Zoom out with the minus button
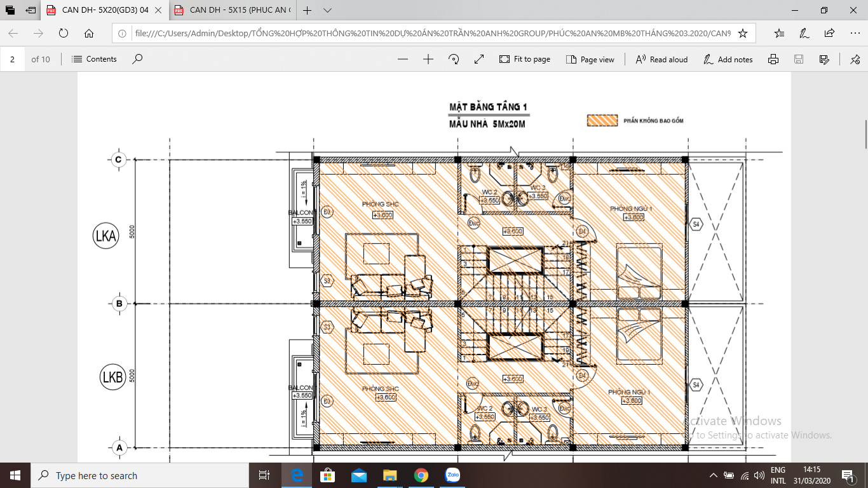The width and height of the screenshot is (868, 488). coord(403,59)
